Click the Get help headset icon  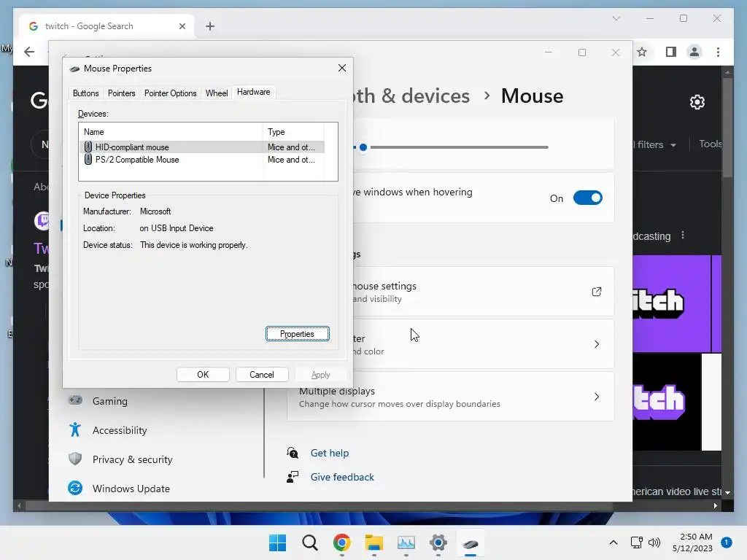tap(293, 453)
